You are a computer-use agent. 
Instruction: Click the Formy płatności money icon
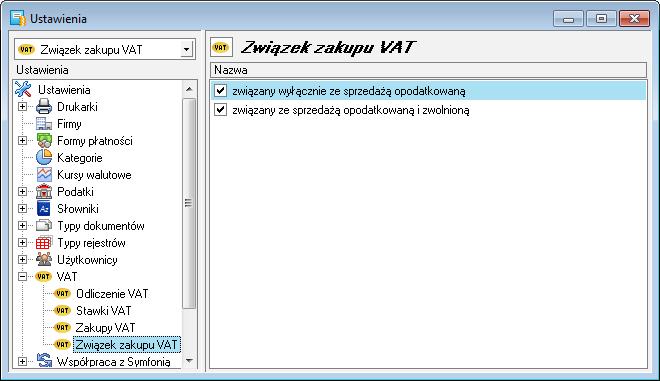coord(44,141)
